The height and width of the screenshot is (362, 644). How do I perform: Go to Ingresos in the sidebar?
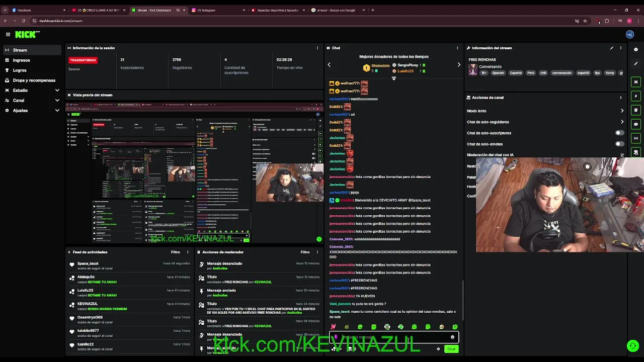tap(32, 60)
